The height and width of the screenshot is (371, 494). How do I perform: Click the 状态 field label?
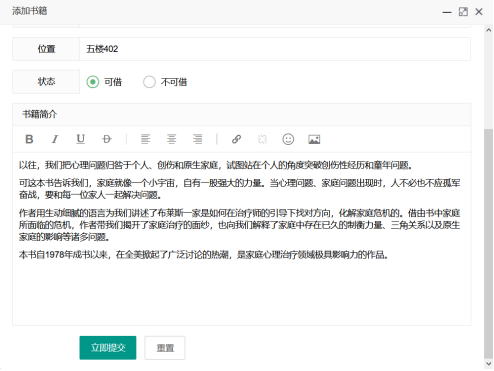46,82
